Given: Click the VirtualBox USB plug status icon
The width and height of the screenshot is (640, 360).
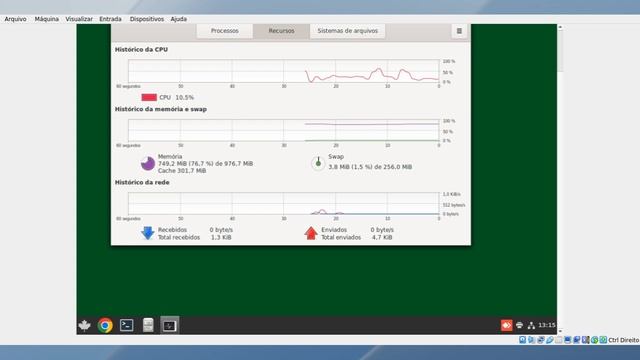Looking at the screenshot, I should click(x=549, y=340).
